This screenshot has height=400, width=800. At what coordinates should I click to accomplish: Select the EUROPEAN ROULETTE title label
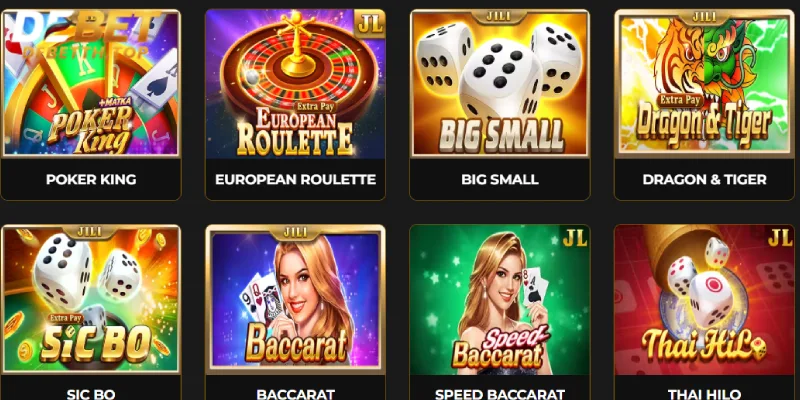(295, 180)
